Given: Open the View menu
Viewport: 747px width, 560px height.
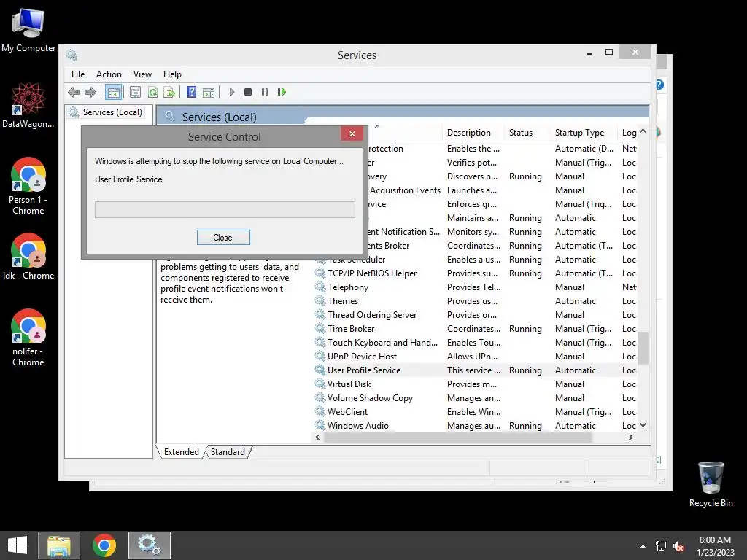Looking at the screenshot, I should 142,74.
